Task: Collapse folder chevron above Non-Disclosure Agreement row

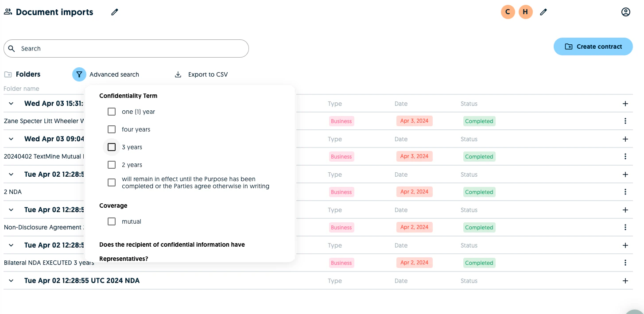Action: point(11,210)
